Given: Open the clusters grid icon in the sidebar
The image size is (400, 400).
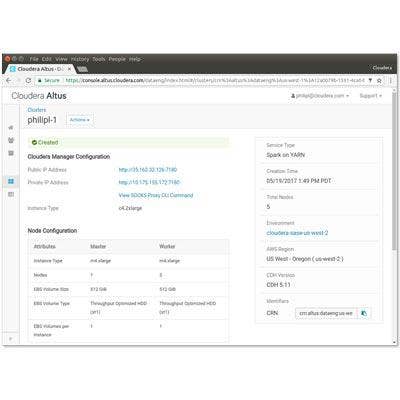Looking at the screenshot, I should tap(11, 181).
